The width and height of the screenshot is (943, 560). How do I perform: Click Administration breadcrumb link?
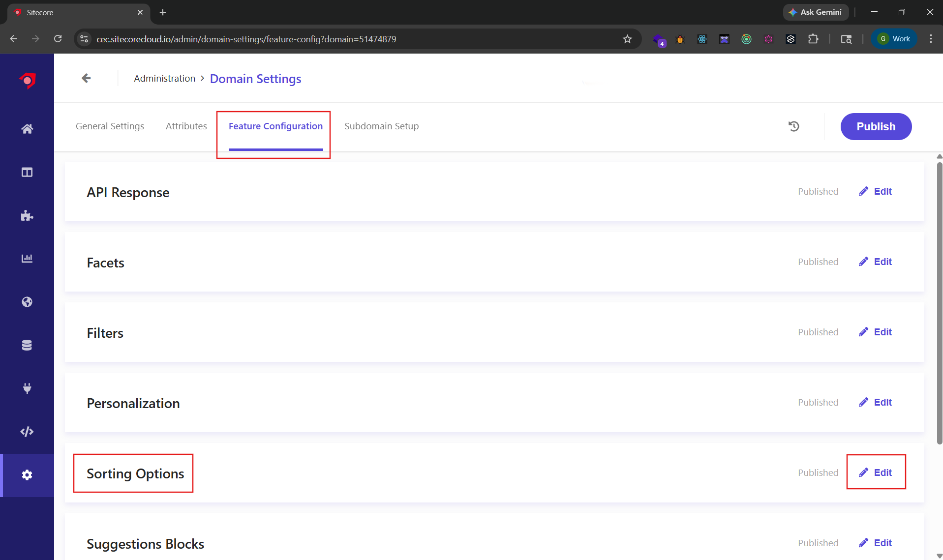tap(164, 79)
